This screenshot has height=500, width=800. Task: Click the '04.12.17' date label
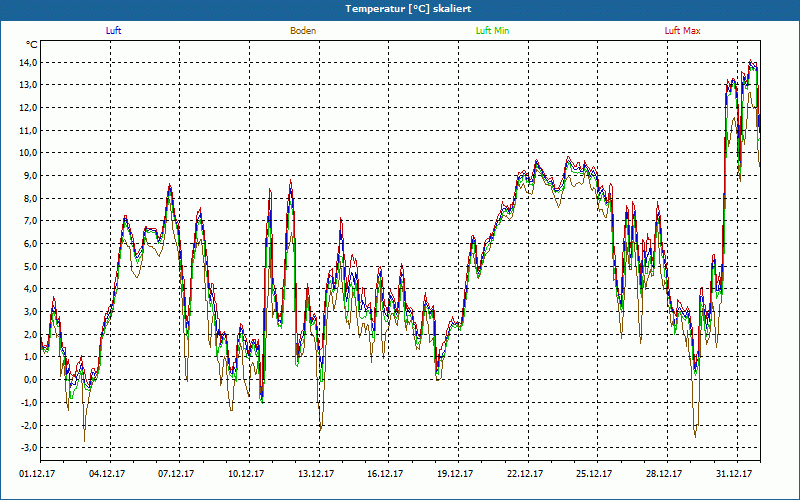coord(107,474)
